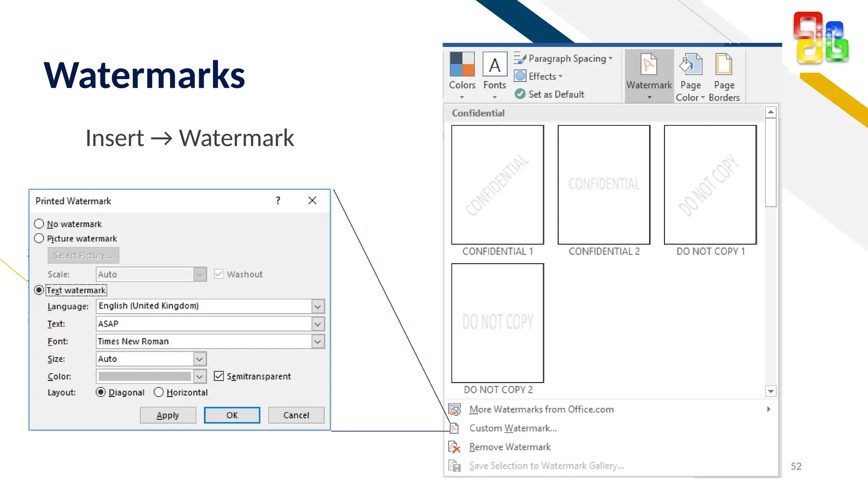Image resolution: width=868 pixels, height=488 pixels.
Task: Select Diagonal layout radio button
Action: pyautogui.click(x=101, y=392)
